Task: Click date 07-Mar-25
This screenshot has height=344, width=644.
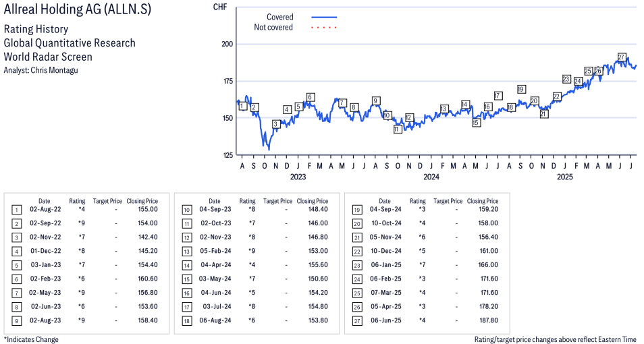Action: click(386, 293)
